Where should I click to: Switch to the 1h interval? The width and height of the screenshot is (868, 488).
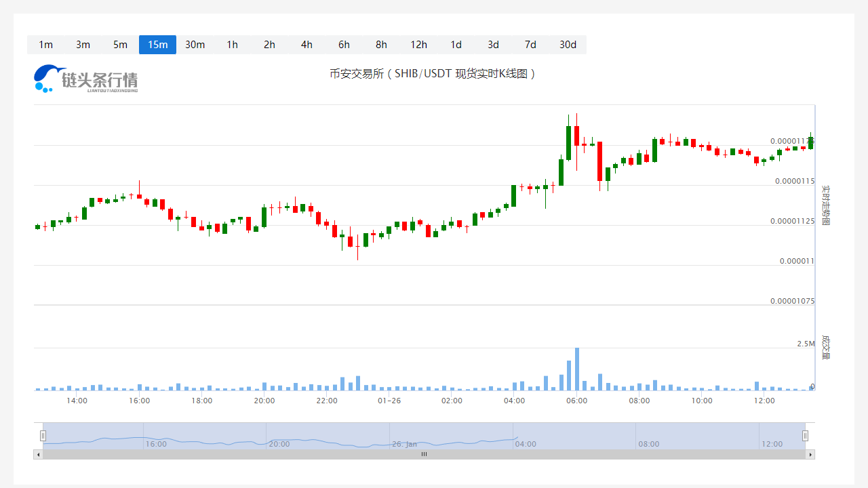coord(232,45)
